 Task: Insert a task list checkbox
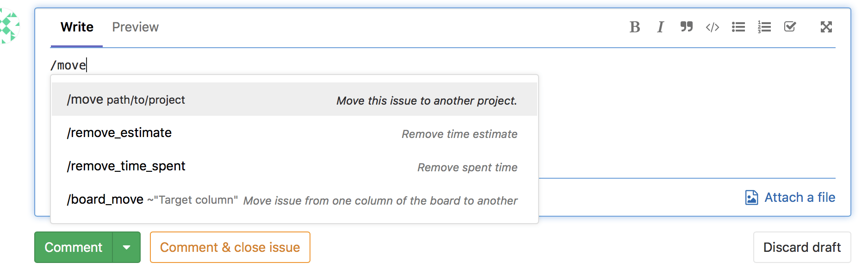tap(790, 27)
